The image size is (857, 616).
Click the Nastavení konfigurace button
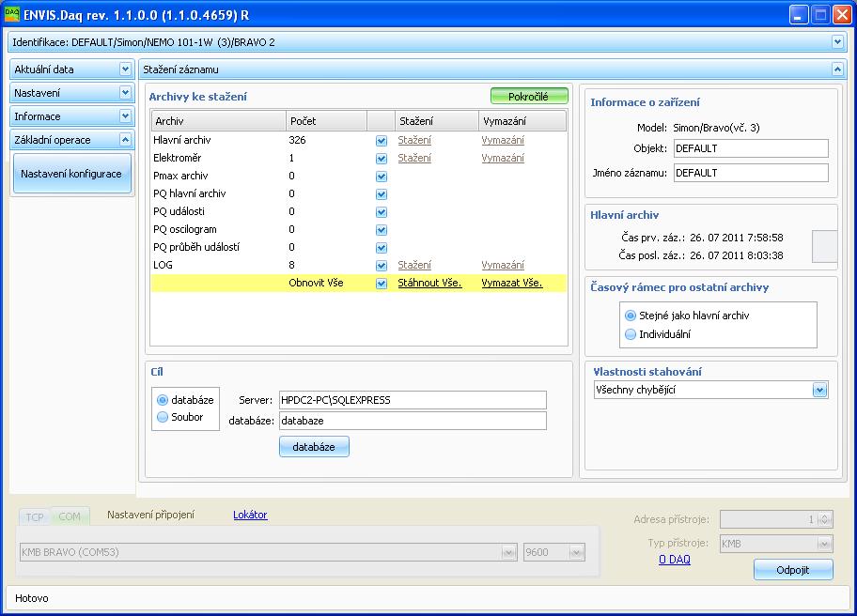click(71, 174)
